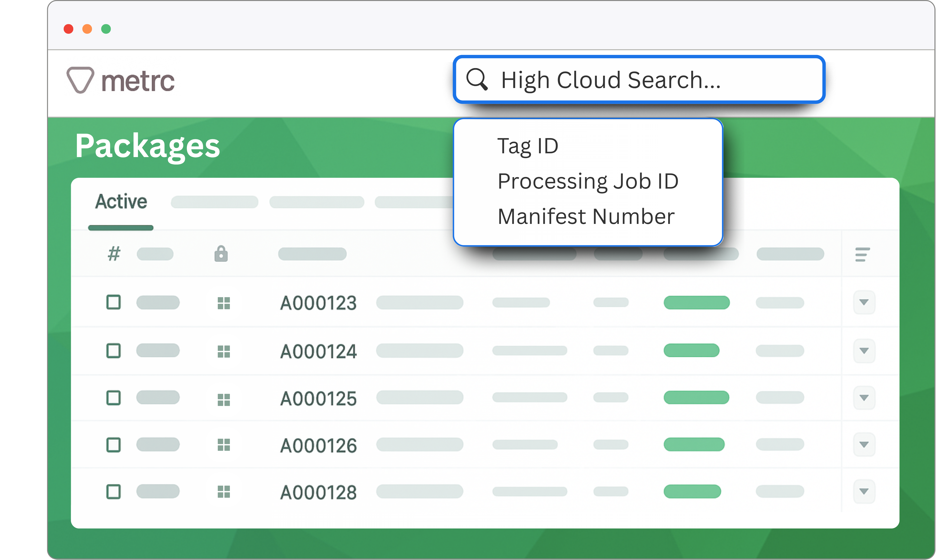This screenshot has width=936, height=560.
Task: Open the dropdown arrow for row A000124
Action: (864, 351)
